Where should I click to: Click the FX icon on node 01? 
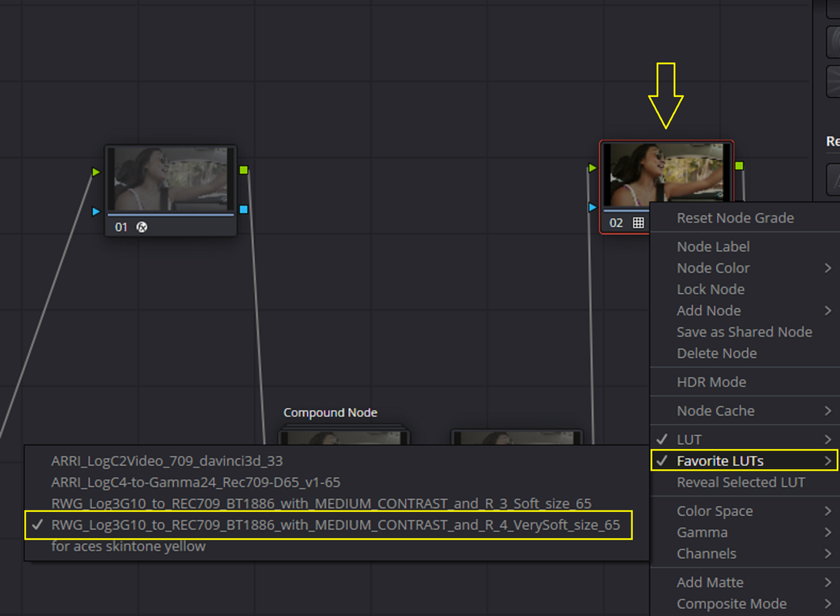(142, 227)
